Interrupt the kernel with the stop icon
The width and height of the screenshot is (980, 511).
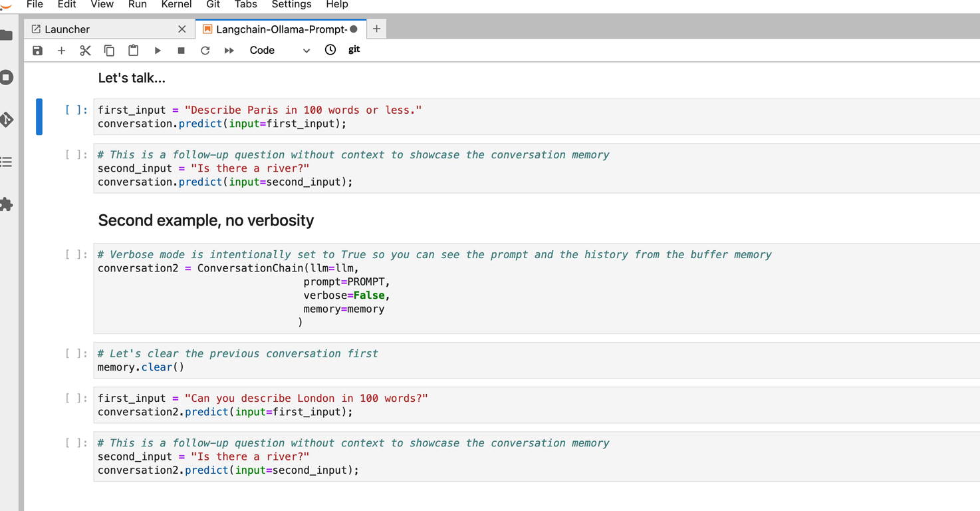181,51
